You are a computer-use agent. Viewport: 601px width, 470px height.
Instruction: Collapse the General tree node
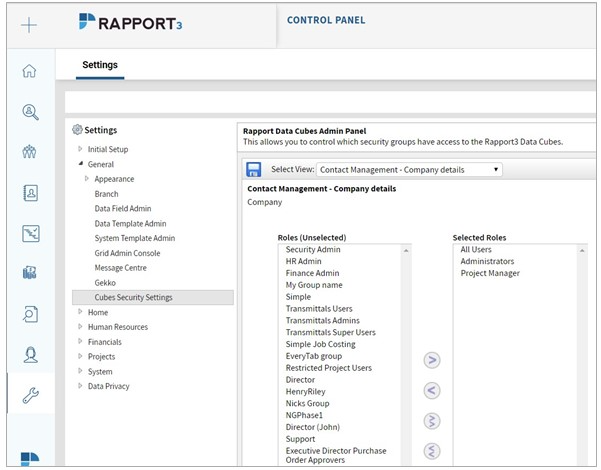tap(80, 164)
